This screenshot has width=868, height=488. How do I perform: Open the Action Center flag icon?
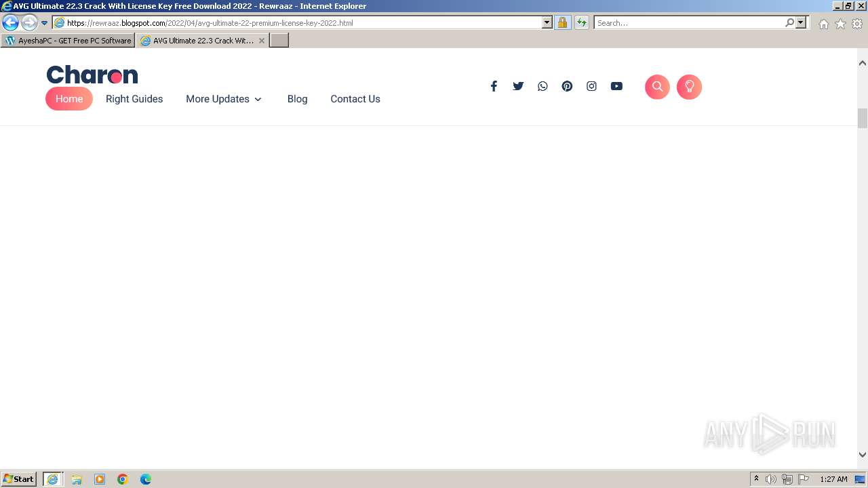[x=804, y=479]
